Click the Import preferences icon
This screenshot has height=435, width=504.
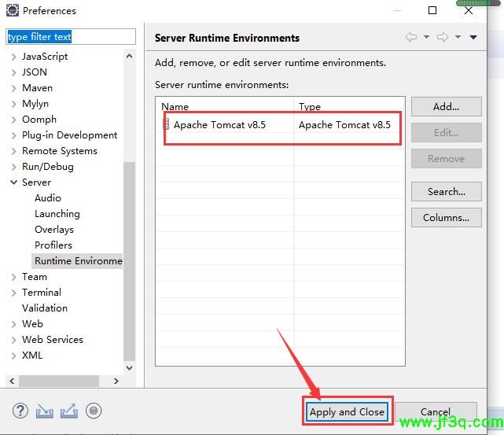pos(44,411)
